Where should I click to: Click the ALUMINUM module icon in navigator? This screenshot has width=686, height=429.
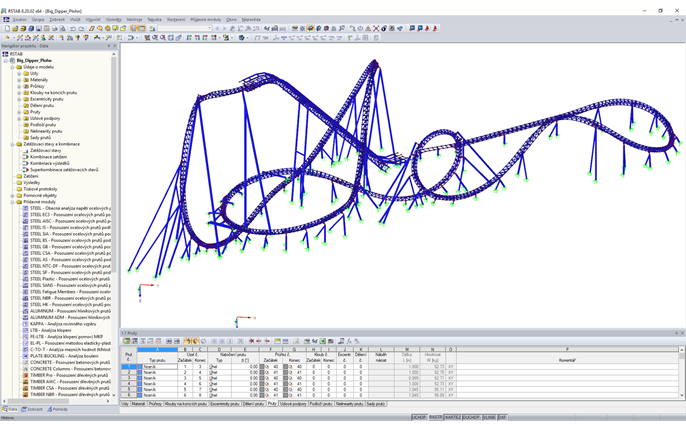coord(25,311)
